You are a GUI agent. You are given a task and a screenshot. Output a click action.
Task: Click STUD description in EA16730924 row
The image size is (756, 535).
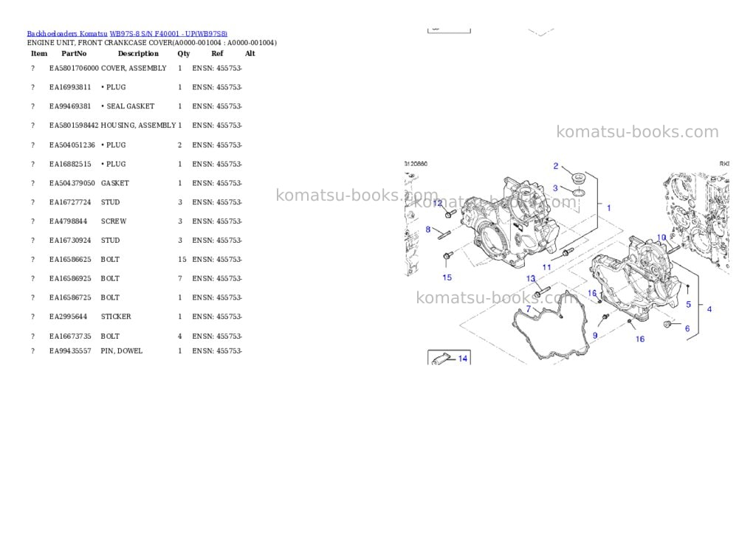tap(110, 240)
